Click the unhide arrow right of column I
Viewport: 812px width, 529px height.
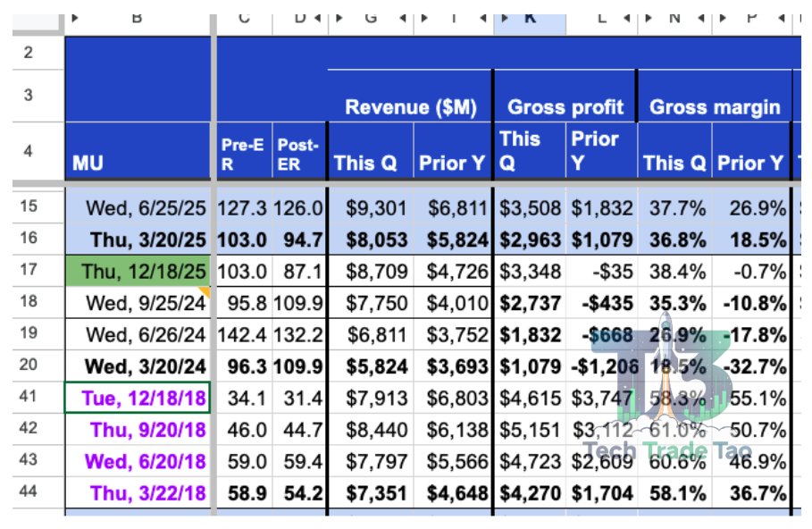(x=483, y=18)
